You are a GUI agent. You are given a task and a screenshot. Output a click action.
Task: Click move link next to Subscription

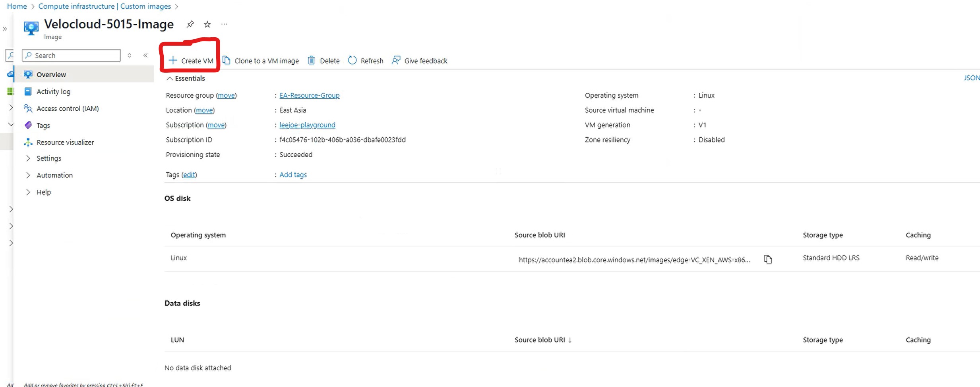pyautogui.click(x=216, y=125)
